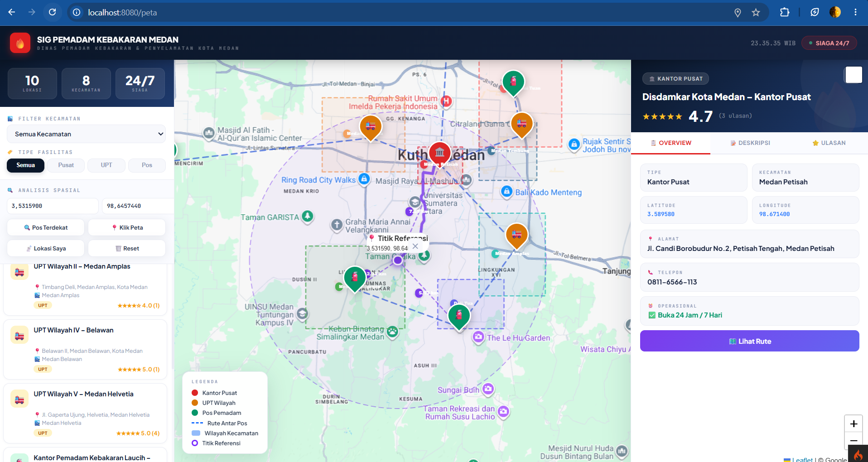Click the red fire app logo

click(x=20, y=43)
